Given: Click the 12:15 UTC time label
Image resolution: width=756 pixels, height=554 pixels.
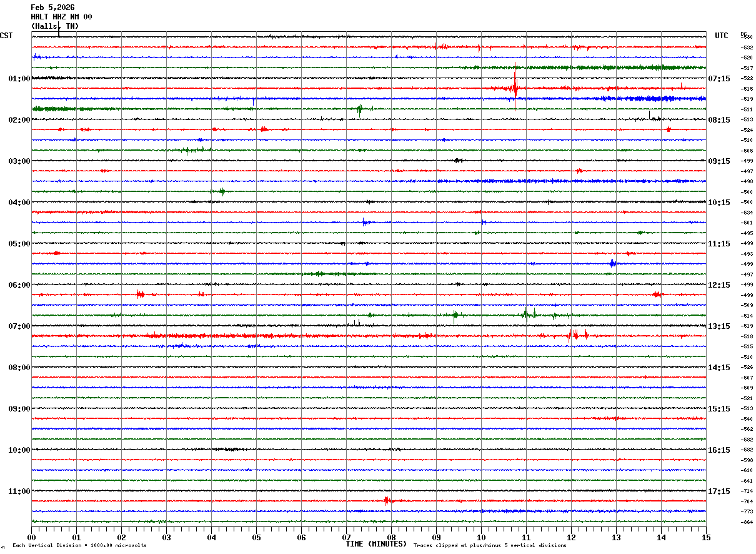Looking at the screenshot, I should click(719, 285).
